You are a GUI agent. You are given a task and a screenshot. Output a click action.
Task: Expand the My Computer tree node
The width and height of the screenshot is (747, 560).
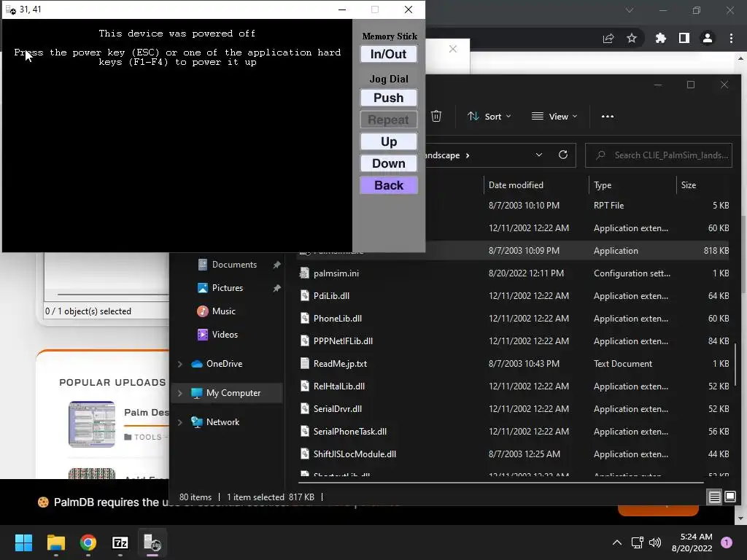180,393
